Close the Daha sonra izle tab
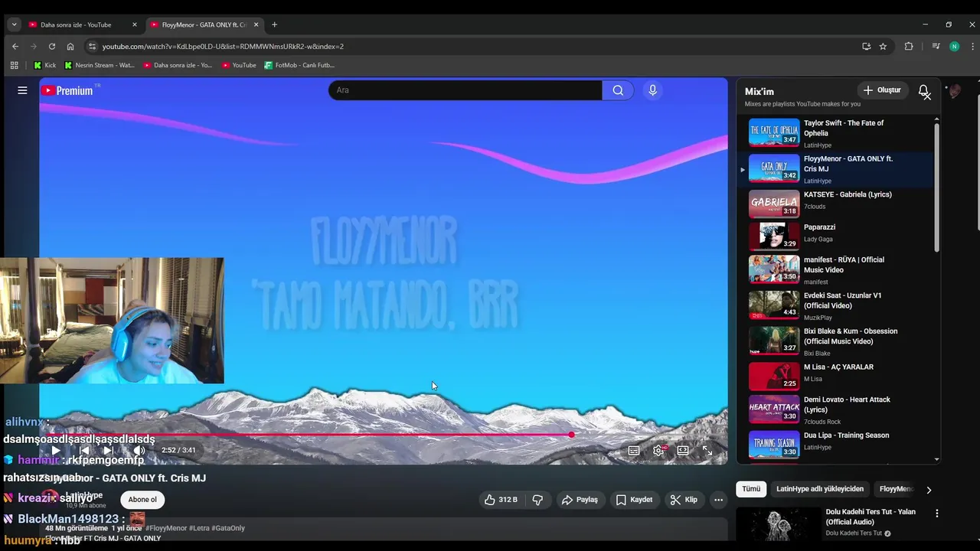The height and width of the screenshot is (551, 980). pyautogui.click(x=135, y=24)
